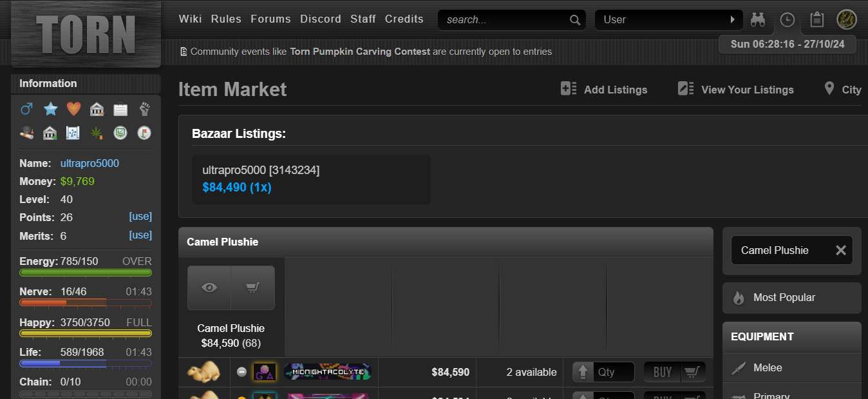Toggle eye view on Camel Plushie
868x399 pixels.
(x=209, y=288)
